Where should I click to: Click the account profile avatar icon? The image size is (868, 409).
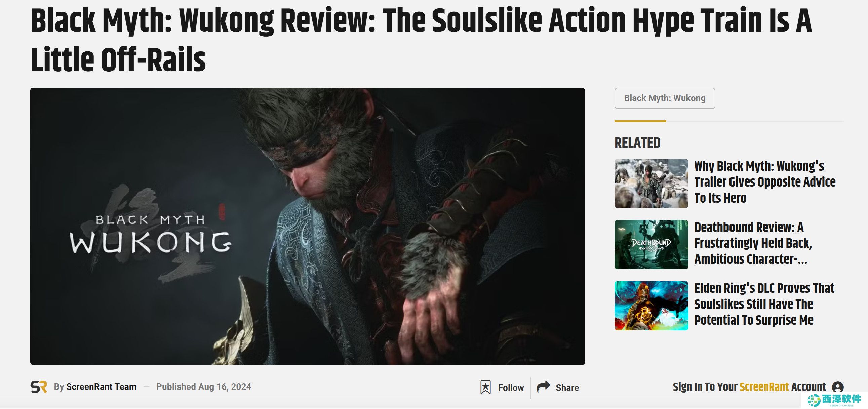tap(838, 387)
